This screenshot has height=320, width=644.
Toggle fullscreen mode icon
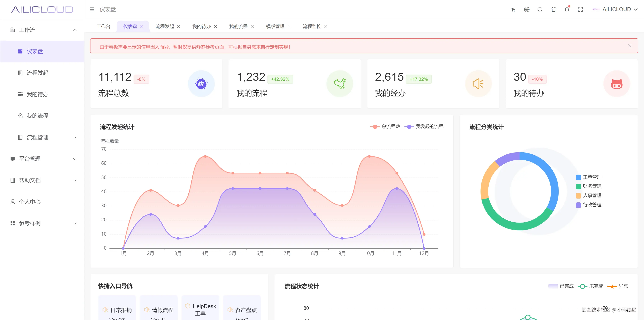click(580, 10)
